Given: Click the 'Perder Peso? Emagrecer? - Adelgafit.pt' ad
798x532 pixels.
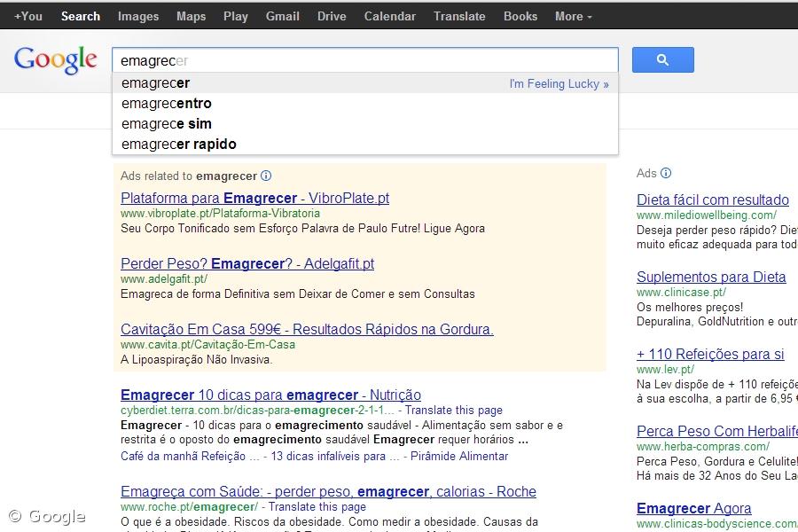Looking at the screenshot, I should point(246,263).
